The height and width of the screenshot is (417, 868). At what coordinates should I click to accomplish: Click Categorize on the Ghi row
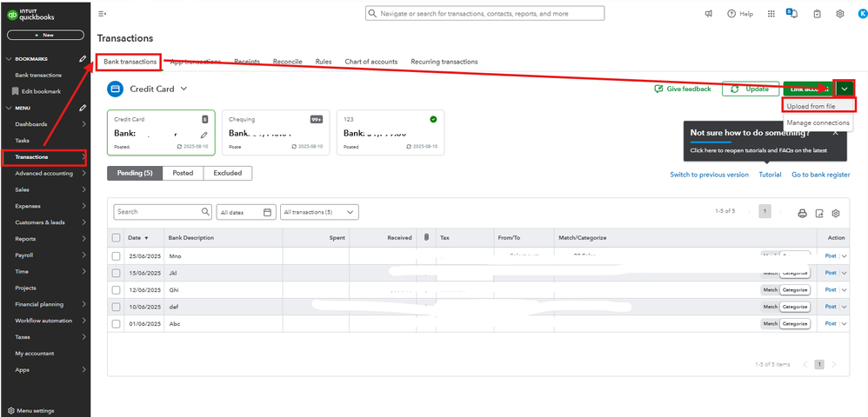click(794, 290)
